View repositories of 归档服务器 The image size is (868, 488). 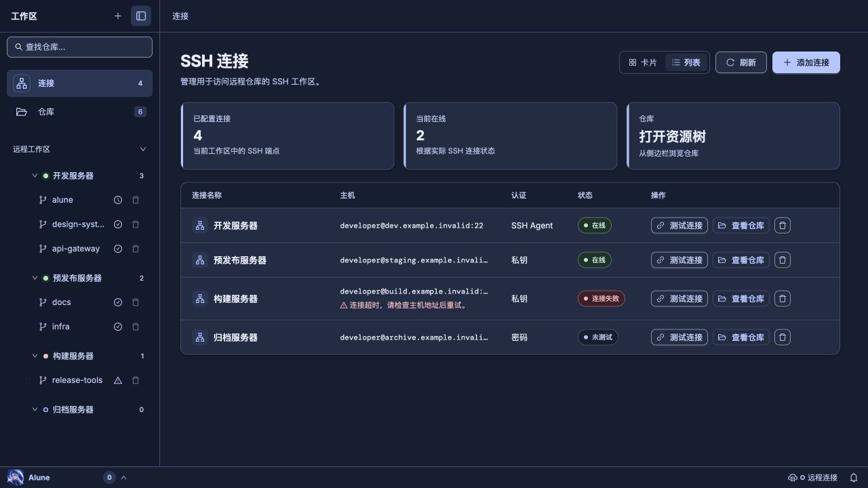pyautogui.click(x=741, y=338)
